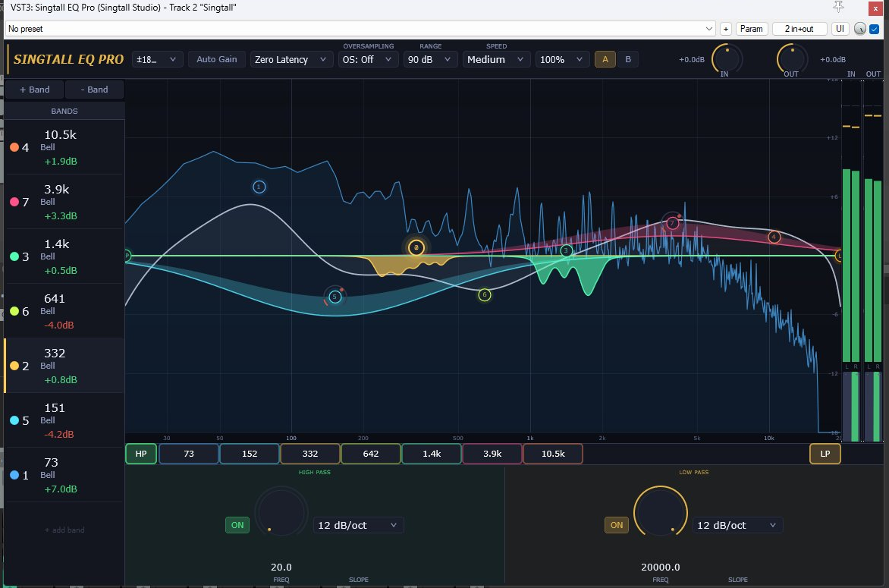Viewport: 889px width, 588px height.
Task: Select the 1.4k band tab
Action: pyautogui.click(x=432, y=454)
